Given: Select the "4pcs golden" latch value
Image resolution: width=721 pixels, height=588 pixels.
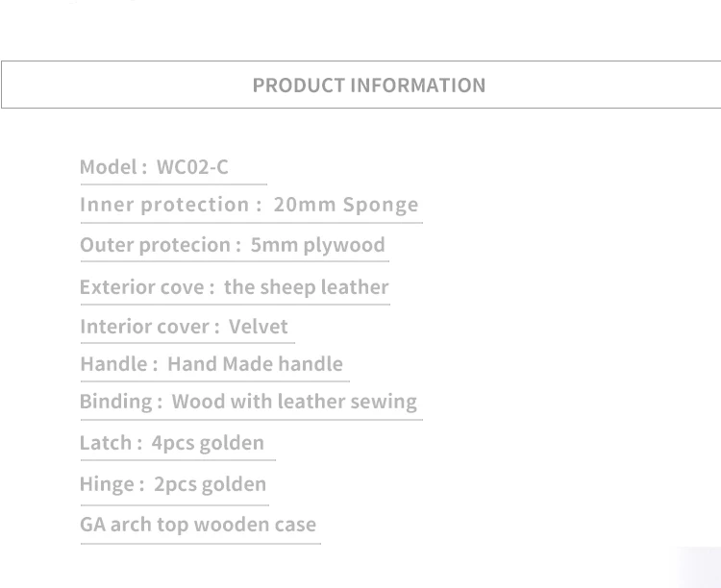Looking at the screenshot, I should 208,443.
